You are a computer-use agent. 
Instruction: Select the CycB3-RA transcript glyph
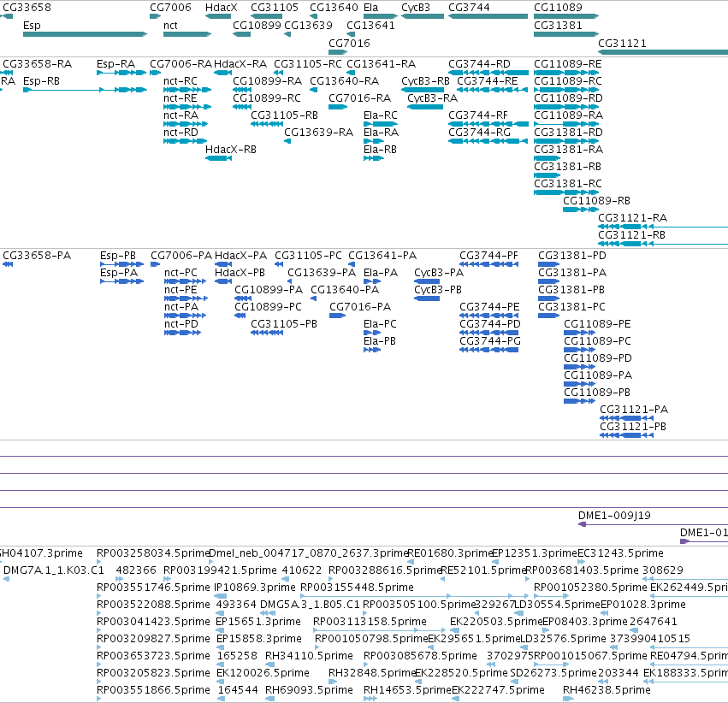tap(425, 107)
